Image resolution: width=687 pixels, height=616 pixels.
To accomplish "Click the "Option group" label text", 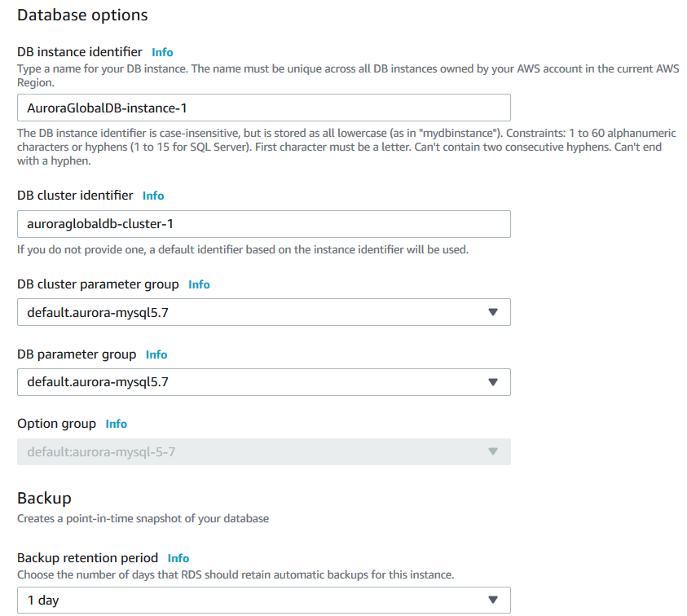I will point(56,424).
